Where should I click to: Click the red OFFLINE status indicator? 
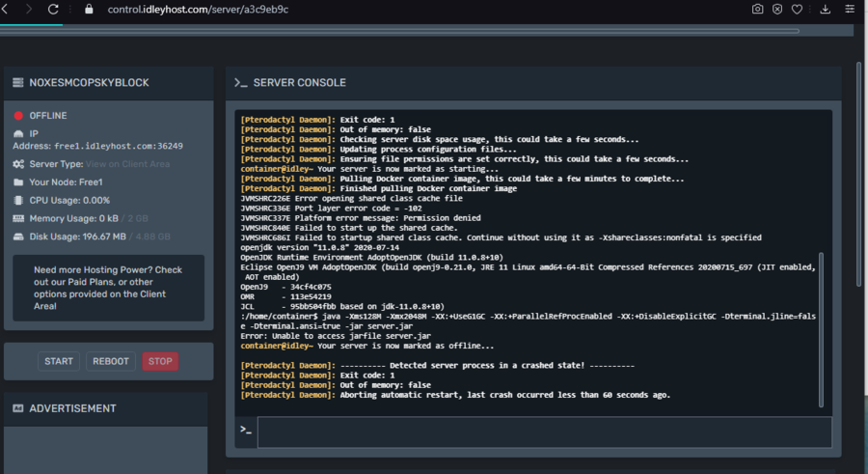pos(18,116)
